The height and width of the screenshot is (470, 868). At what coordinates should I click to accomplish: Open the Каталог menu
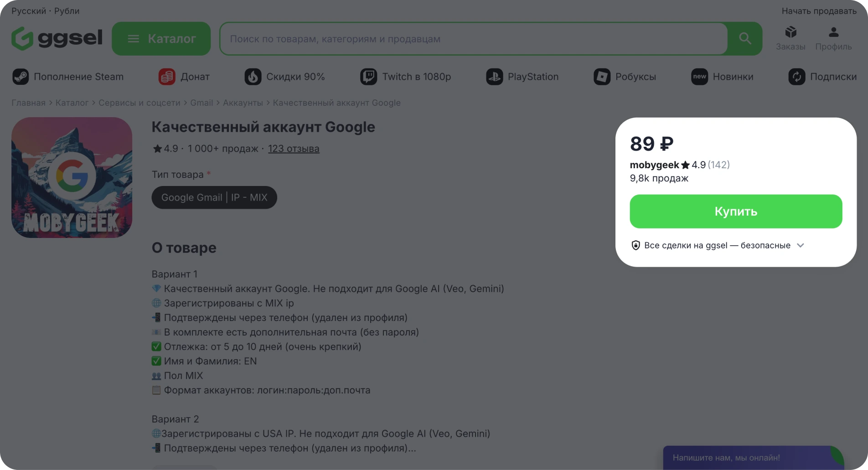pyautogui.click(x=161, y=39)
